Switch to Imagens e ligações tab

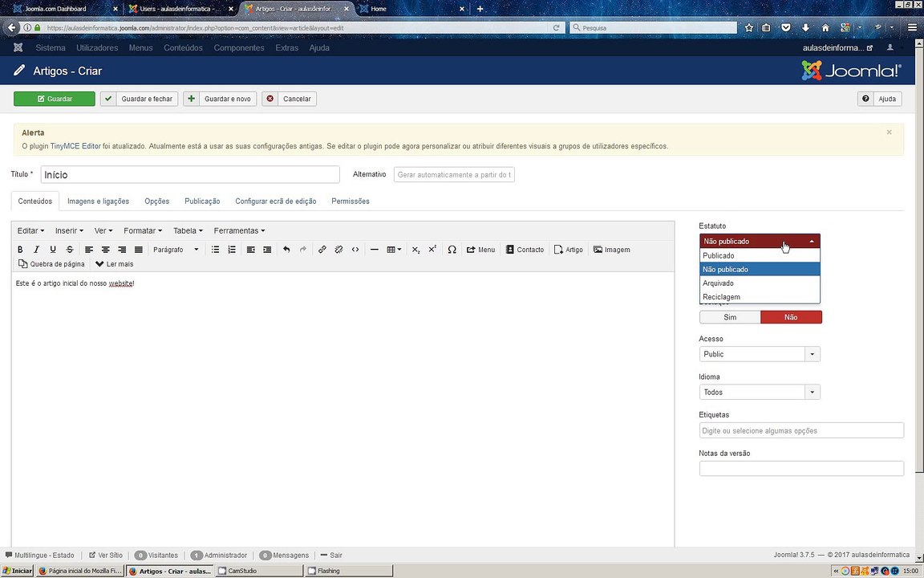pyautogui.click(x=99, y=201)
